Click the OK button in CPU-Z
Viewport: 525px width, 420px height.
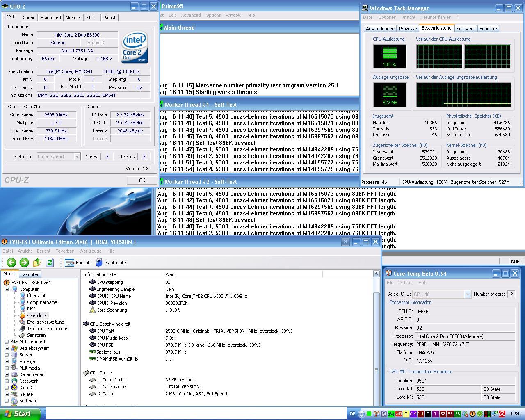[142, 180]
